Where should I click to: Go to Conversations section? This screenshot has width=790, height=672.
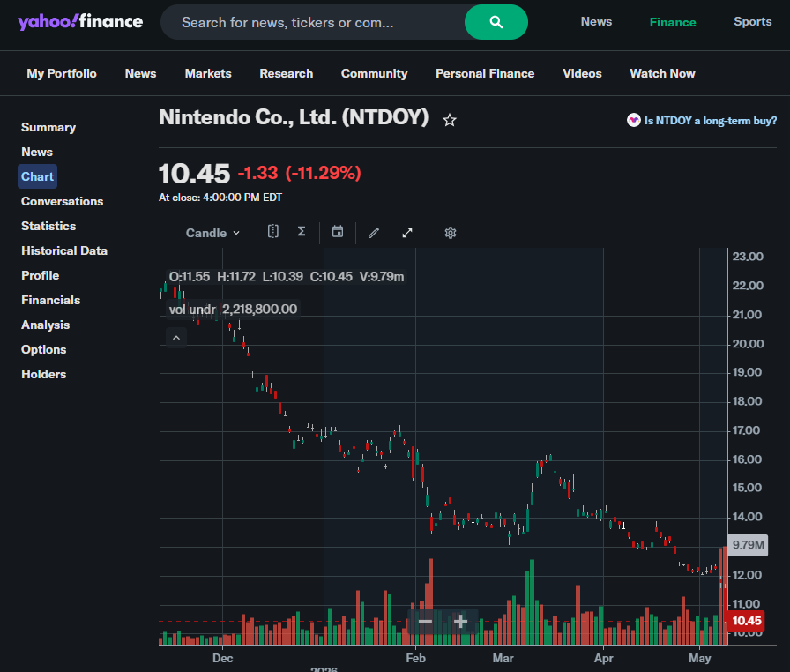tap(62, 201)
